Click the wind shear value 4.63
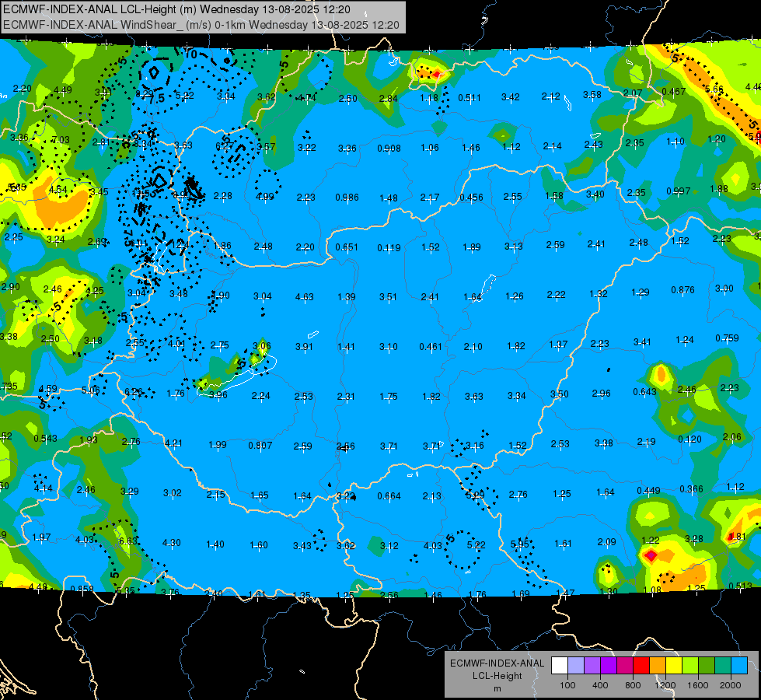 [304, 297]
